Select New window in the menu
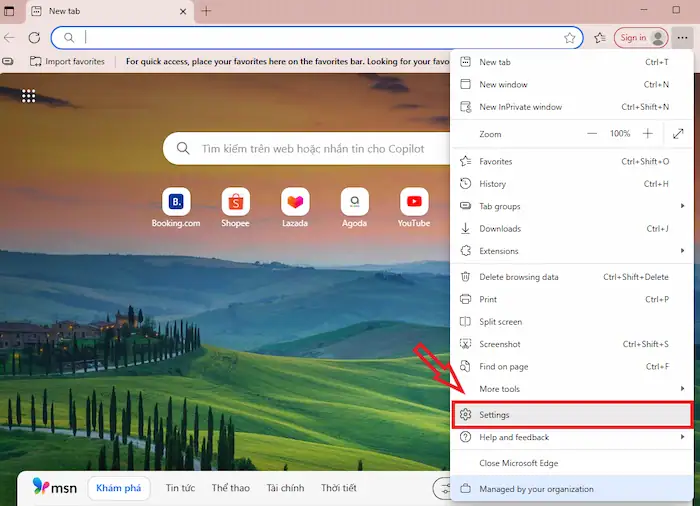This screenshot has height=506, width=700. click(572, 84)
